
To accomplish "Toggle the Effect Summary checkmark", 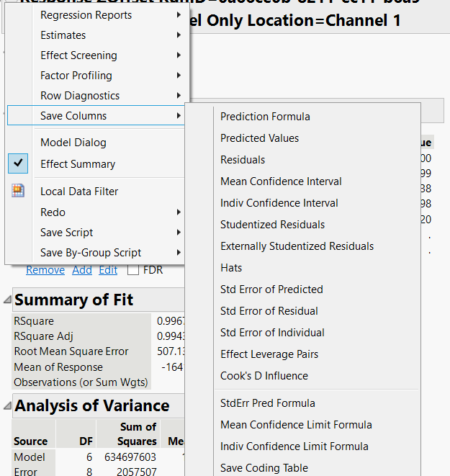I will (x=19, y=164).
